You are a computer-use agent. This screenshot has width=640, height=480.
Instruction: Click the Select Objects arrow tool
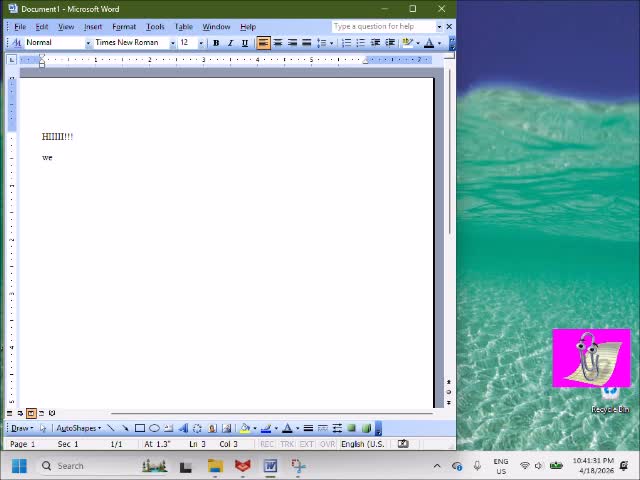pos(43,428)
